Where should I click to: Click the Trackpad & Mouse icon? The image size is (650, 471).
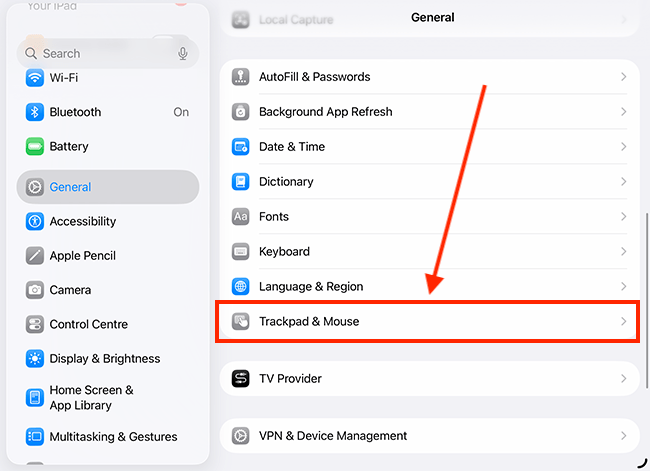click(x=241, y=321)
